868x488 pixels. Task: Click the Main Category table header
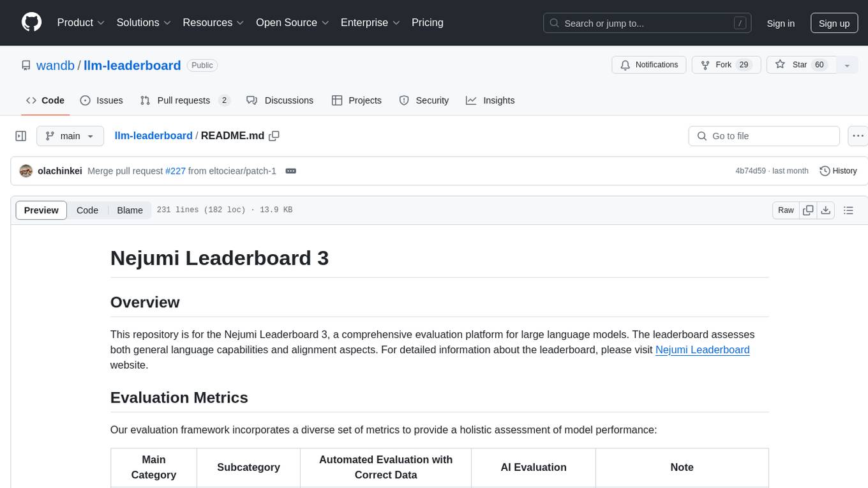click(x=154, y=467)
